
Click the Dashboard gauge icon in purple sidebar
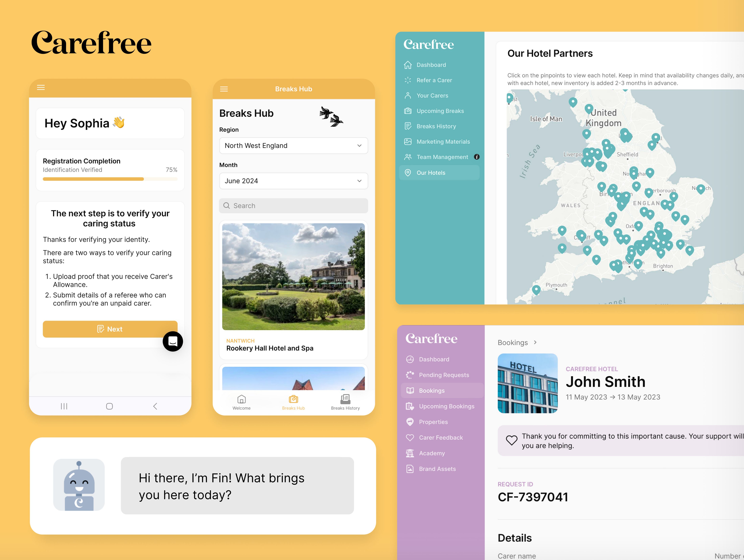(410, 359)
